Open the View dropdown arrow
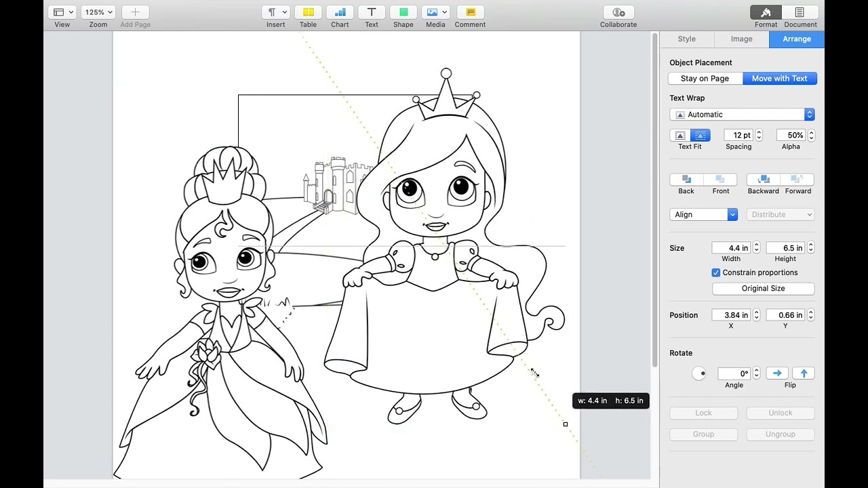The width and height of the screenshot is (868, 488). 71,12
